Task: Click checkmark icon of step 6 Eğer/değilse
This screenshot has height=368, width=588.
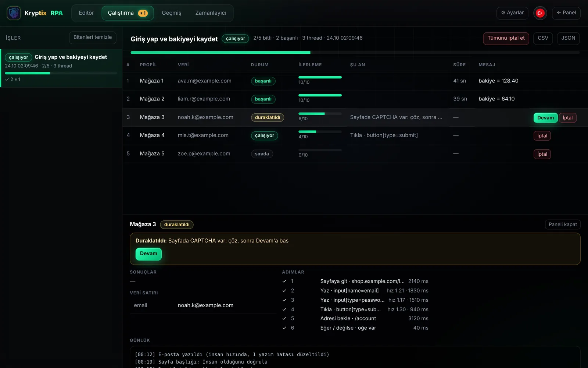Action: 284,328
